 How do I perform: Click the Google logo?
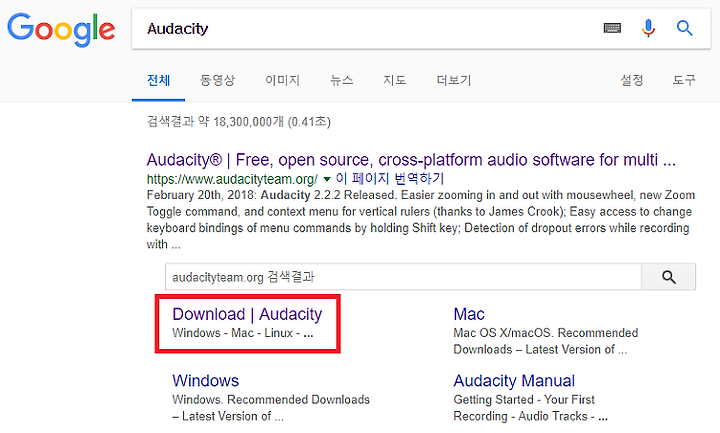click(61, 29)
